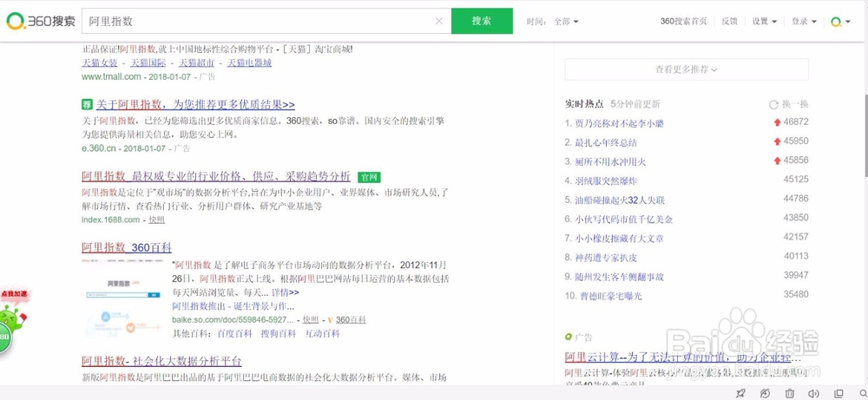Open the 天猫超市 link

pyautogui.click(x=196, y=63)
